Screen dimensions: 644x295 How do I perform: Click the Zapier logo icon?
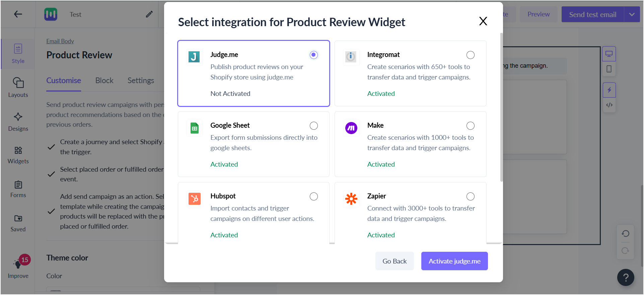pyautogui.click(x=351, y=198)
